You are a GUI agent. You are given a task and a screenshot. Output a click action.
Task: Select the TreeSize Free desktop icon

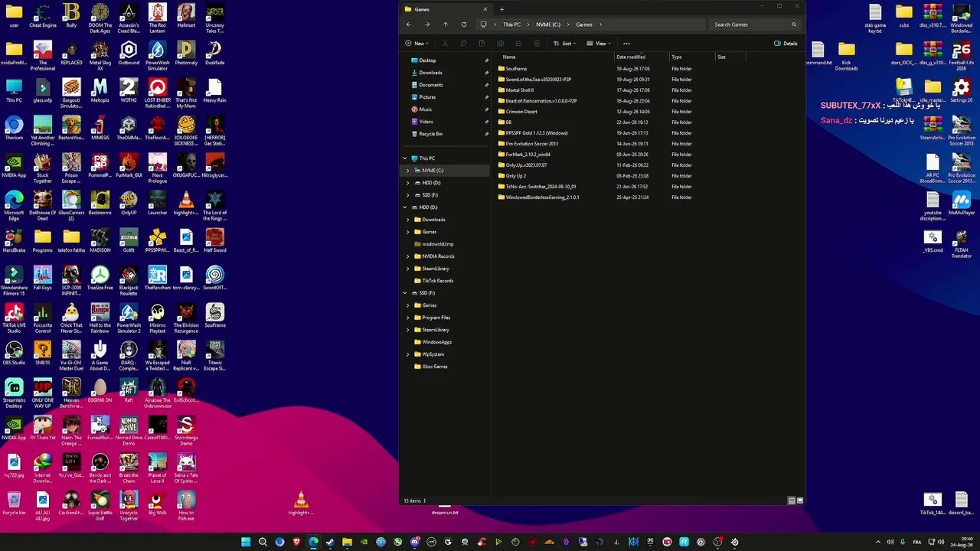[x=100, y=279]
